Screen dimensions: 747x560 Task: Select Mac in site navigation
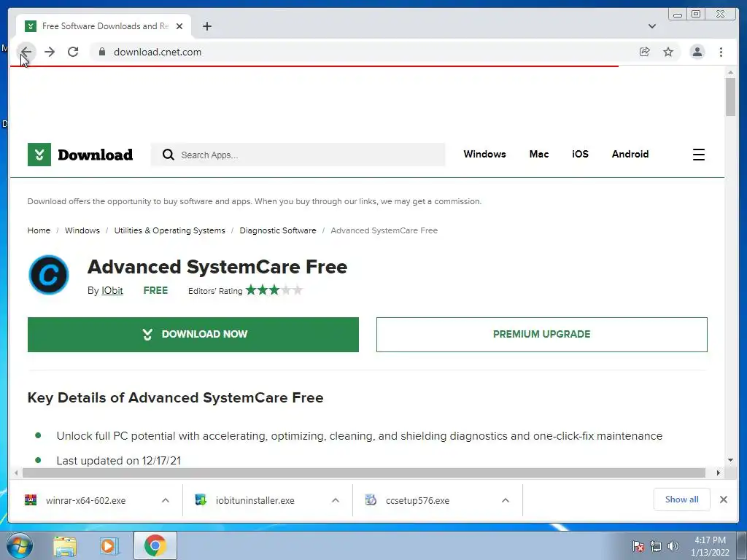pos(539,154)
